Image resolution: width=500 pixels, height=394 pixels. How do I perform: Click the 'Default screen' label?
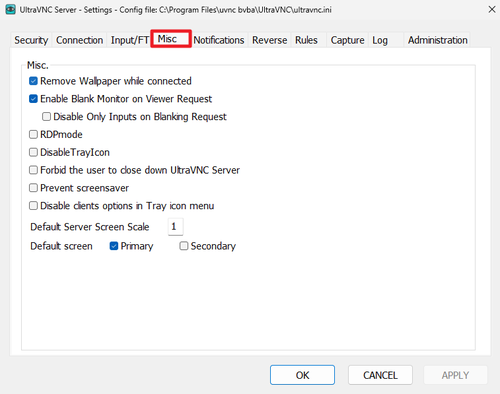click(x=61, y=246)
